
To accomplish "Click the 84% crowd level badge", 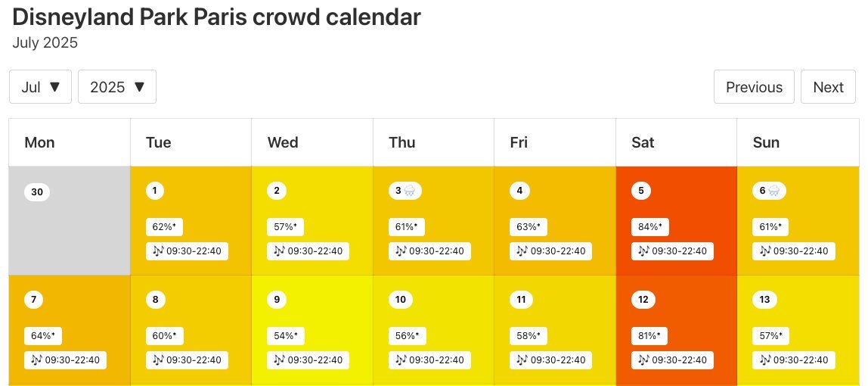I will [x=649, y=226].
